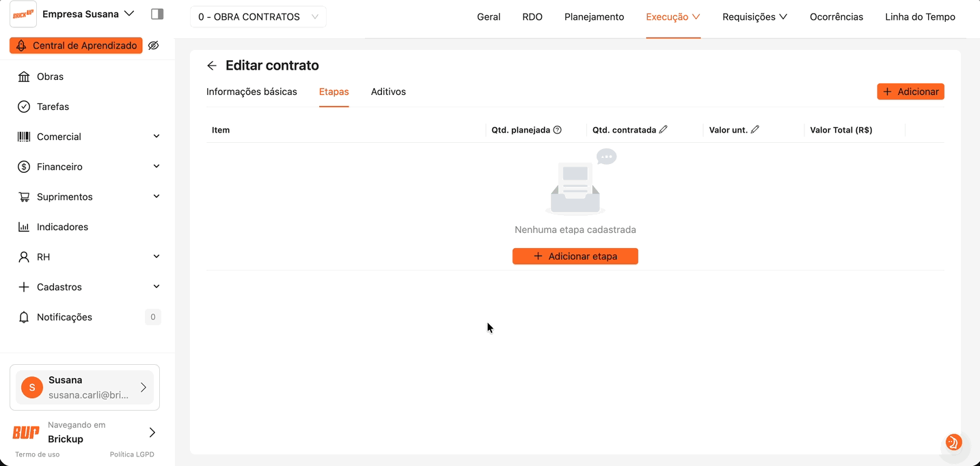Switch to the Informações básicas tab
This screenshot has width=980, height=466.
251,92
